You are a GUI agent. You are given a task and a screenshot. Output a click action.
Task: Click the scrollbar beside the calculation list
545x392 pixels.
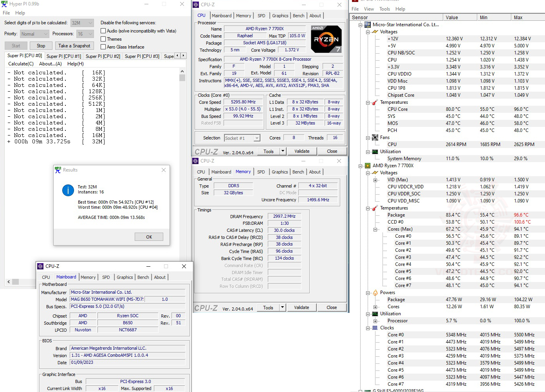(x=182, y=78)
